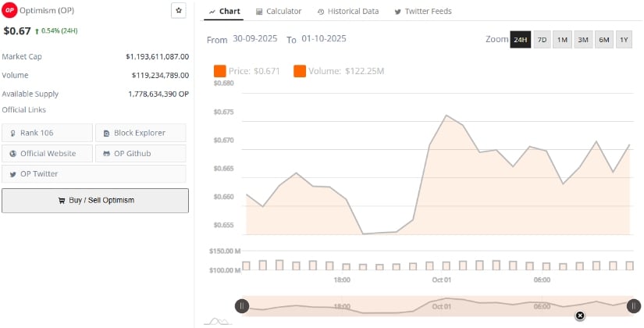Viewport: 644px width, 328px height.
Task: Click the From date field
Action: [x=256, y=39]
